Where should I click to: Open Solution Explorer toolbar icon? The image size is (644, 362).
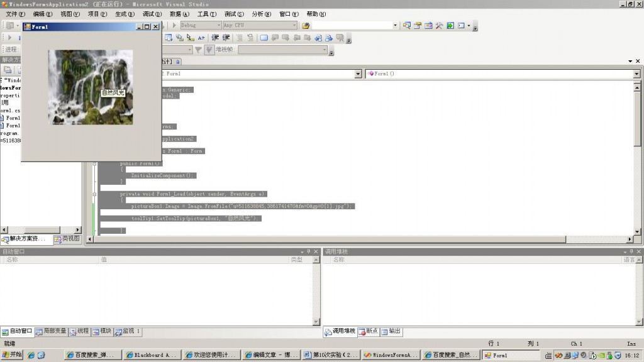tap(407, 25)
